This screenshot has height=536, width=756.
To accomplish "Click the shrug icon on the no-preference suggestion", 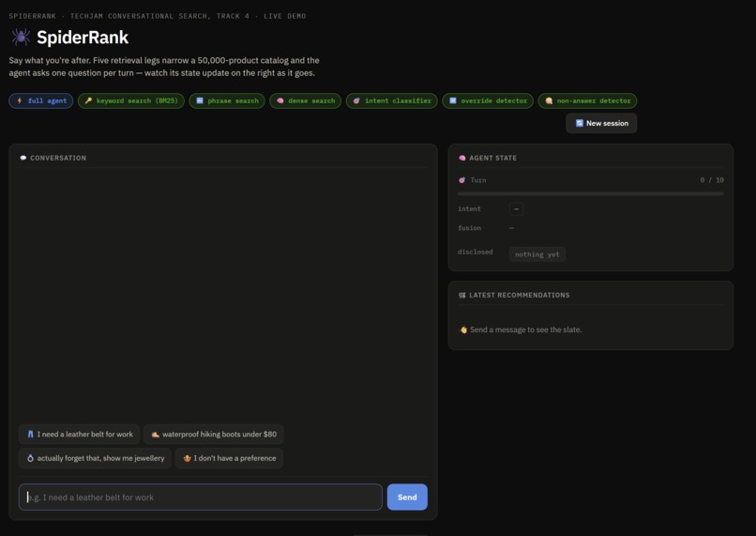I will click(187, 458).
